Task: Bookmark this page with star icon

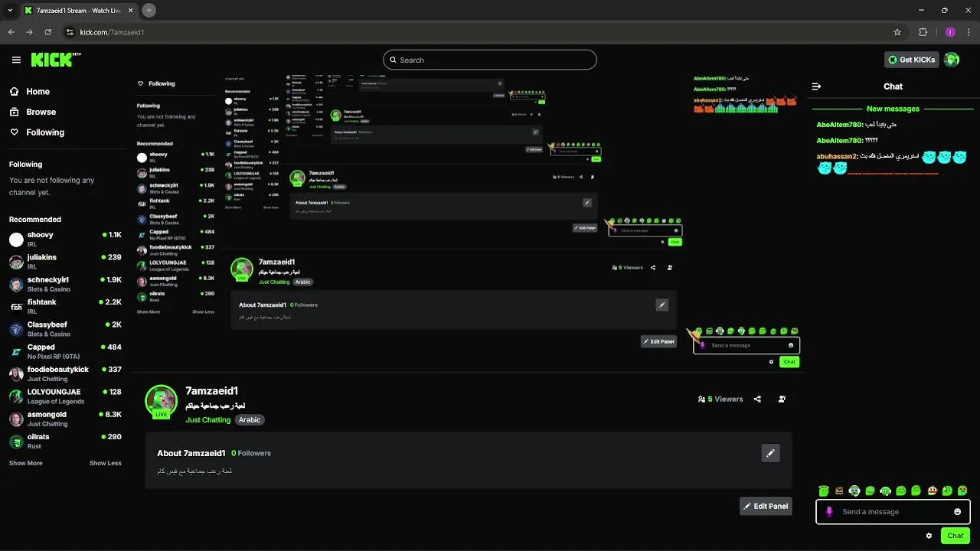Action: 897,32
